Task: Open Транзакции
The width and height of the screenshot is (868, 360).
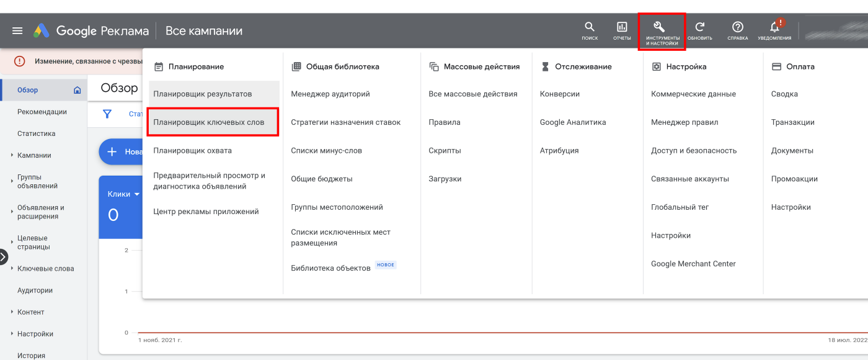Action: click(x=793, y=122)
